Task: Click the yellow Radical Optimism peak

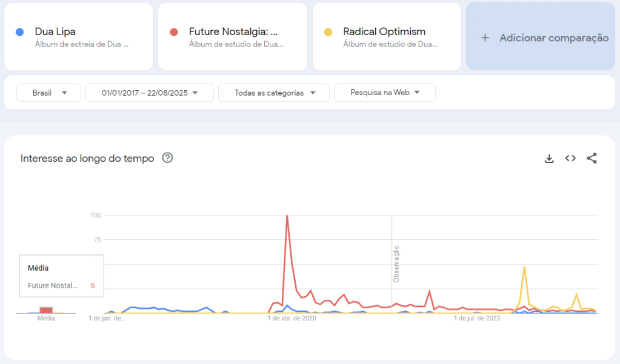Action: (x=524, y=266)
